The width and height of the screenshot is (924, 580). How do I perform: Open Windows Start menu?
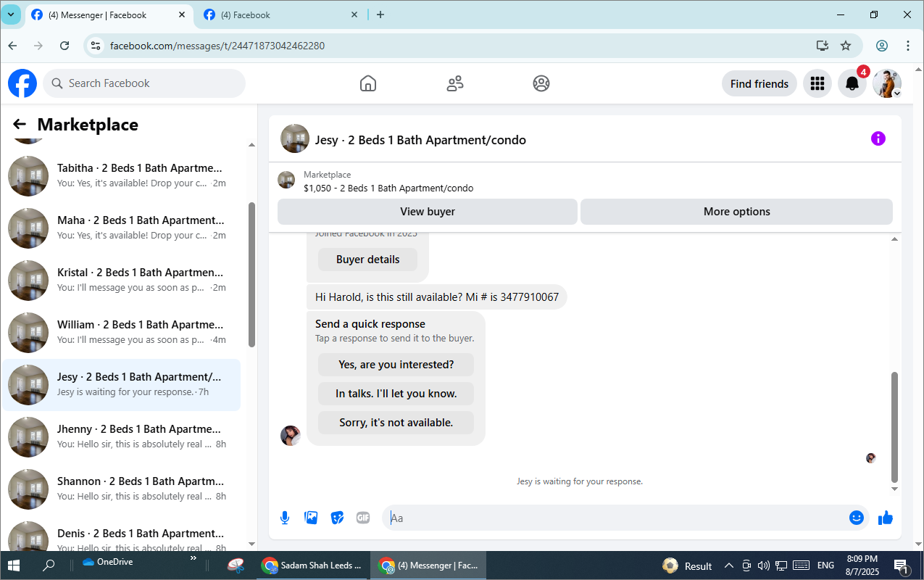[x=13, y=565]
